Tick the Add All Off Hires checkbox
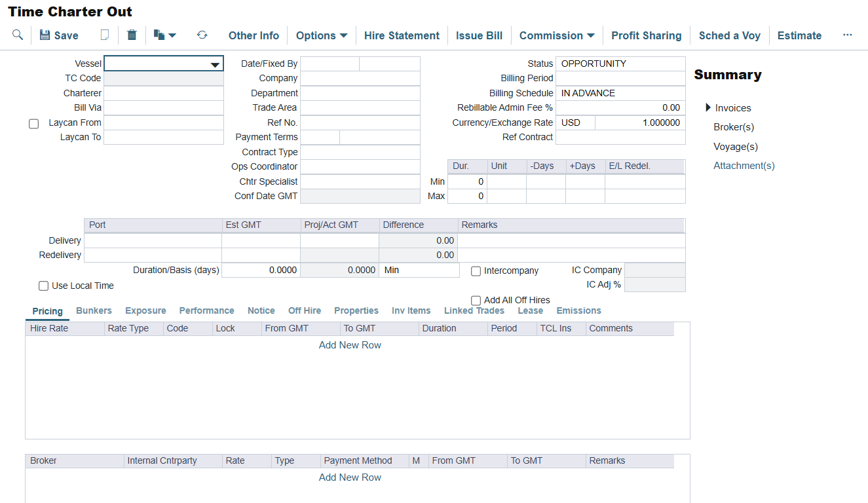Image resolution: width=868 pixels, height=503 pixels. pos(476,301)
